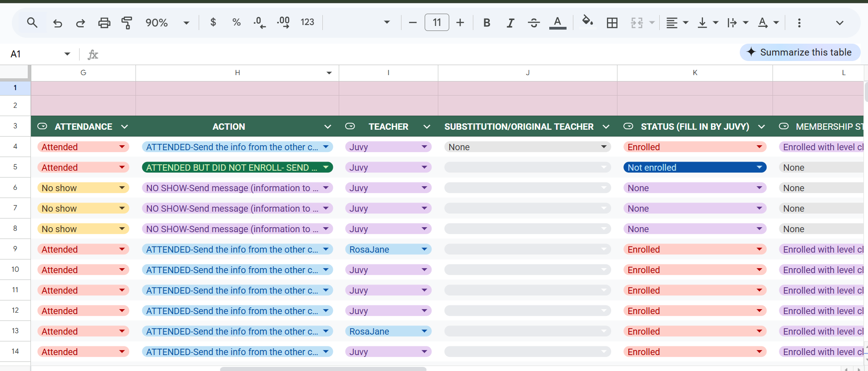Select the paint format roller icon

pos(127,23)
